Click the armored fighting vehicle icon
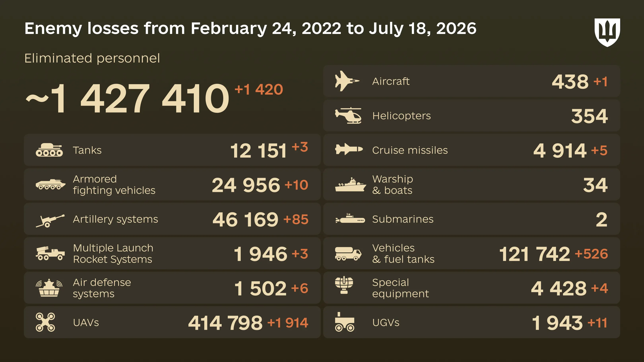Viewport: 644px width, 362px height. tap(50, 184)
